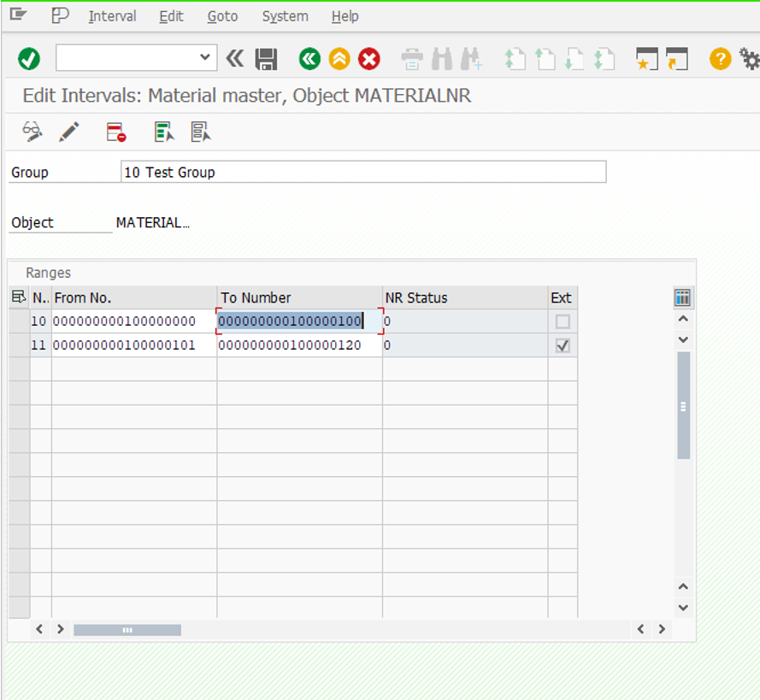Viewport: 760px width, 700px height.
Task: Click the Group text field
Action: tap(363, 172)
